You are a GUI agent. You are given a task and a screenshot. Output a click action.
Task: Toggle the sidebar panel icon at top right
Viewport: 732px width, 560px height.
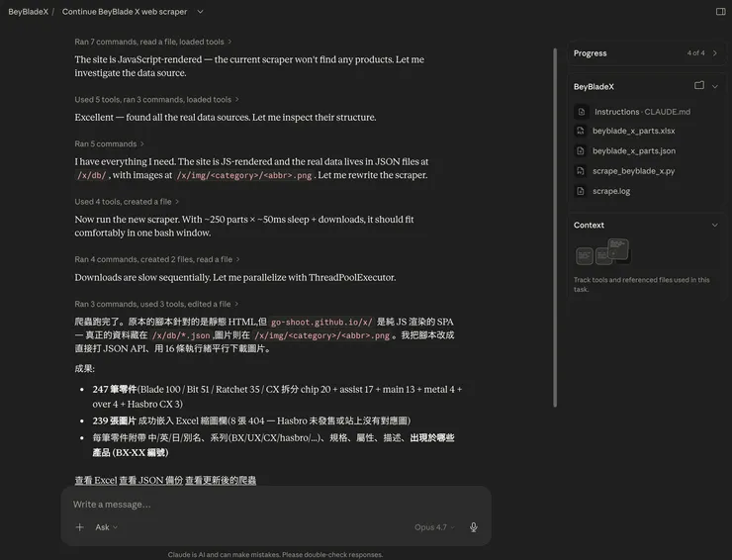(x=720, y=12)
